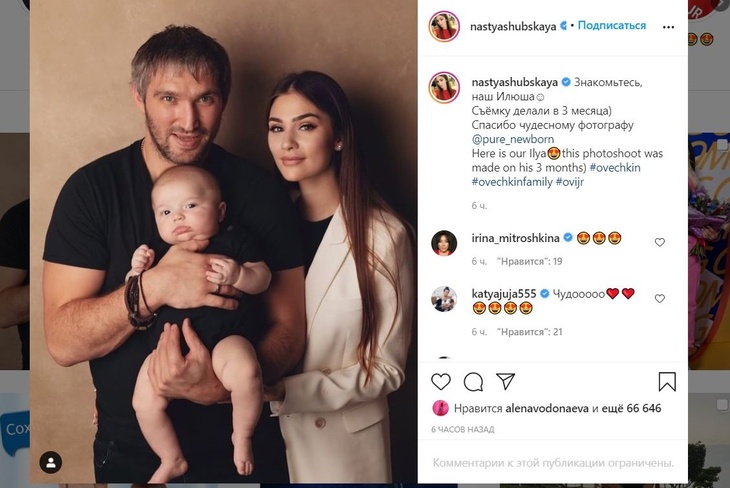The image size is (730, 488).
Task: Save post with the bookmark icon
Action: click(x=667, y=381)
